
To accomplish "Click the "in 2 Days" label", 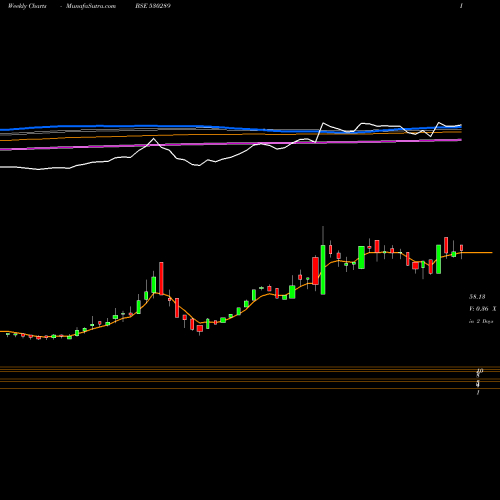I will pos(481,321).
